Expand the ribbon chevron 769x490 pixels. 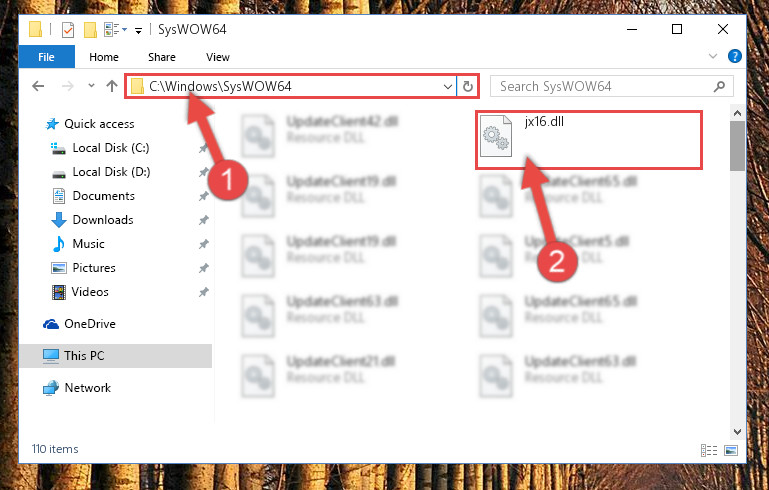(x=713, y=56)
